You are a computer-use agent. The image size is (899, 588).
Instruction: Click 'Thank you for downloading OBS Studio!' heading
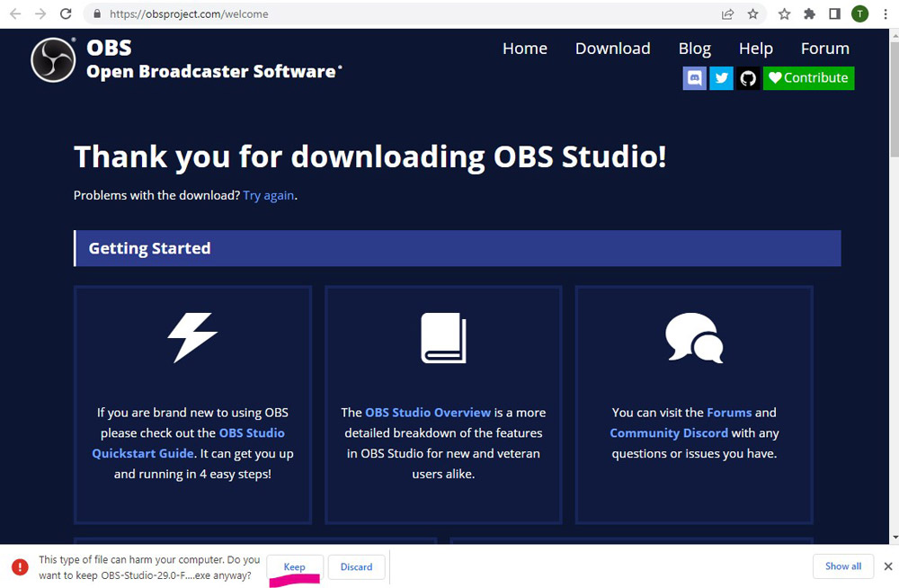point(369,156)
